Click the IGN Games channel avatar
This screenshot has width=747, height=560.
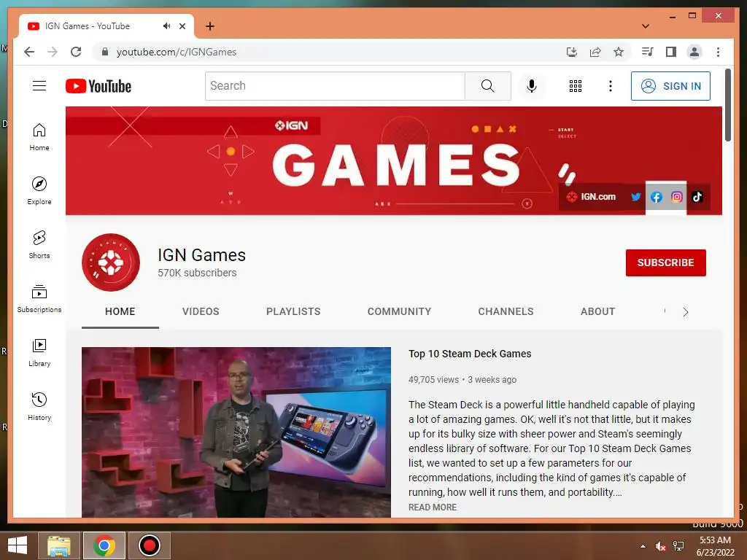[x=111, y=262]
